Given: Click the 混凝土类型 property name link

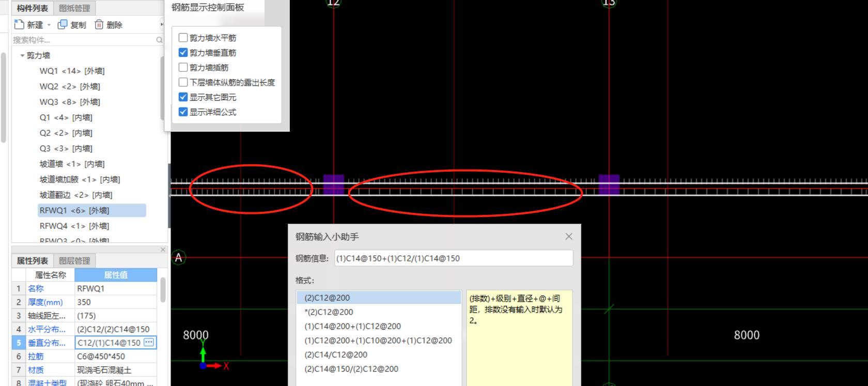Looking at the screenshot, I should point(47,383).
